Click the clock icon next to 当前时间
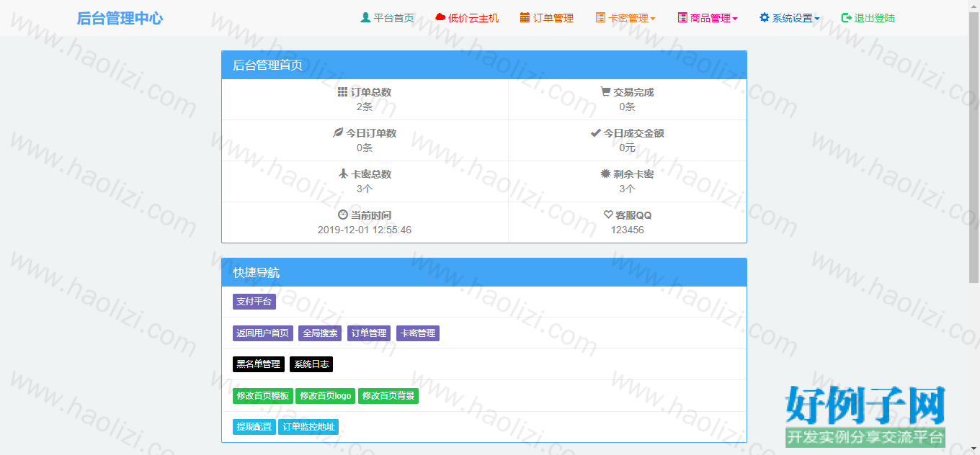980x455 pixels. coord(342,215)
